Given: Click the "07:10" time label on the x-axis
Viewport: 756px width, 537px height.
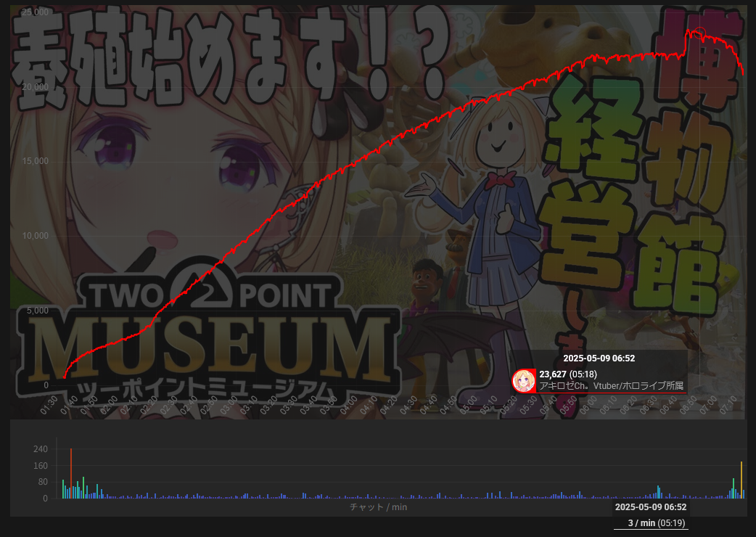Looking at the screenshot, I should click(x=728, y=405).
